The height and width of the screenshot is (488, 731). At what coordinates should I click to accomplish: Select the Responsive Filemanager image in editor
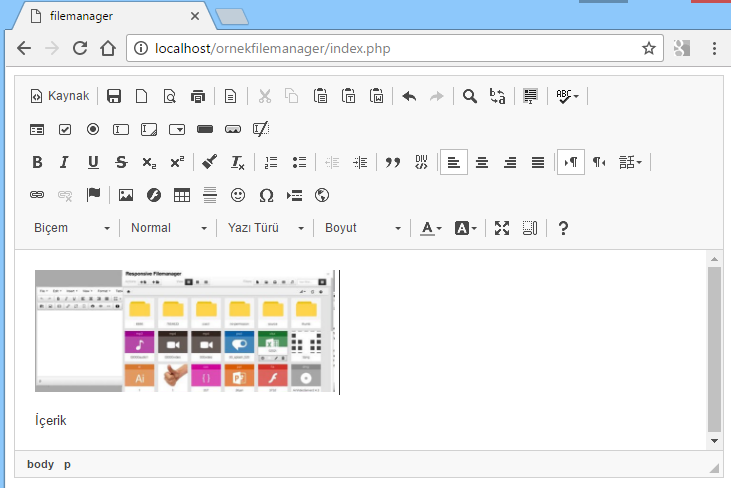click(x=186, y=331)
